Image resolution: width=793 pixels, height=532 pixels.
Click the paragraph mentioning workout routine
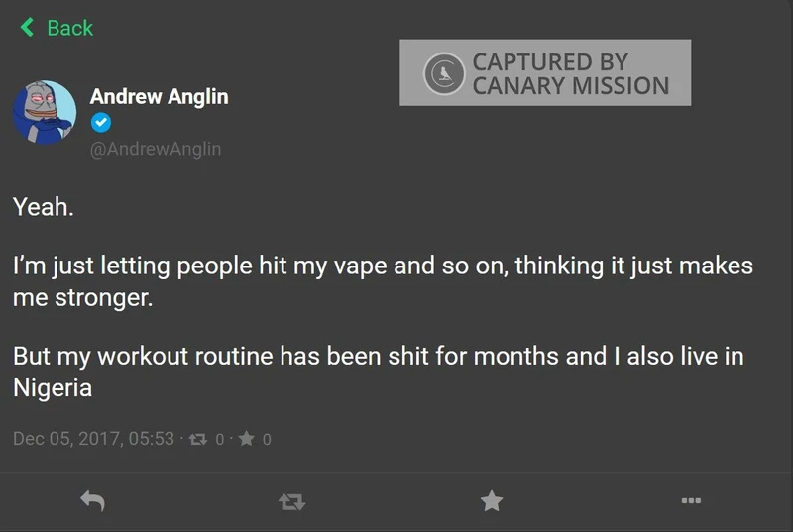point(378,371)
